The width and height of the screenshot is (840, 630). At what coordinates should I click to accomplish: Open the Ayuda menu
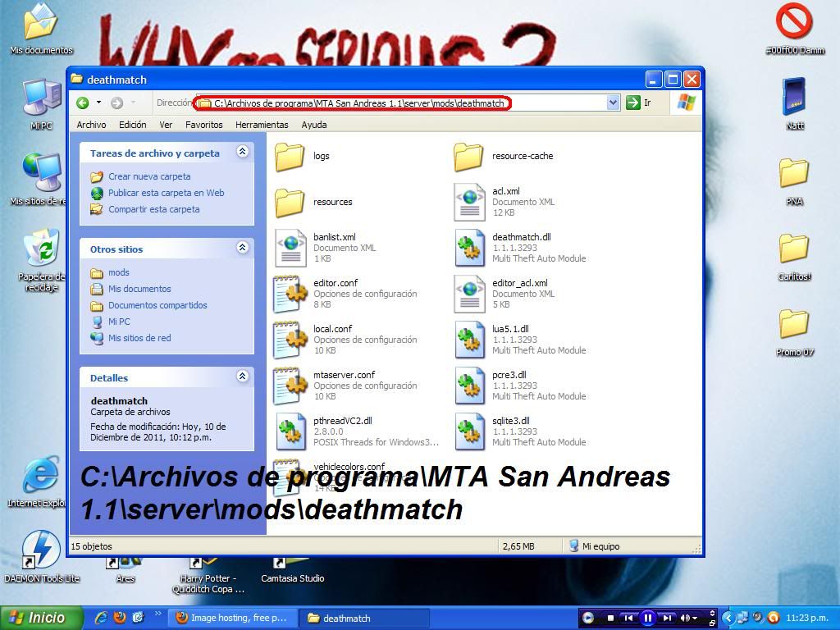[x=314, y=125]
